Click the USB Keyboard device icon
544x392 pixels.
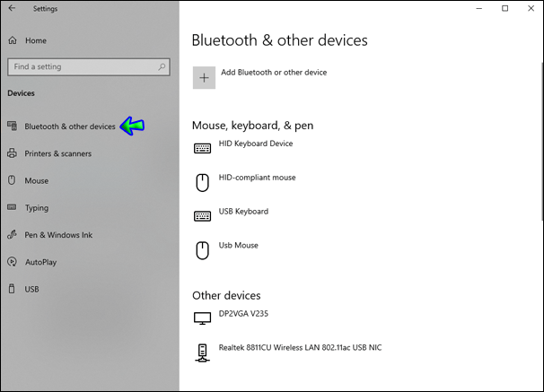(x=202, y=216)
